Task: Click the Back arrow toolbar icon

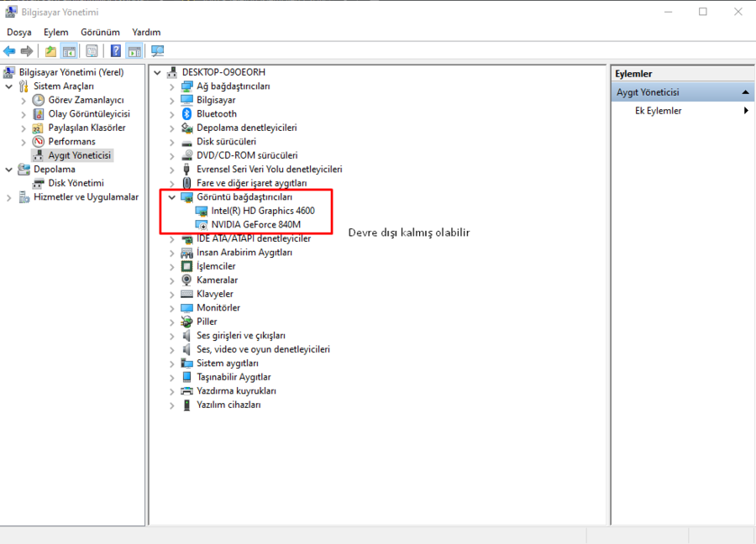Action: (x=9, y=51)
